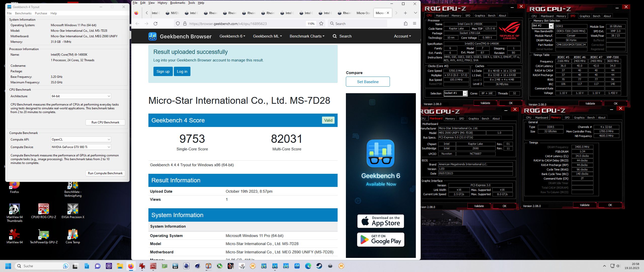This screenshot has height=272, width=644.
Task: Click the site security padlock icon
Action: pyautogui.click(x=185, y=23)
